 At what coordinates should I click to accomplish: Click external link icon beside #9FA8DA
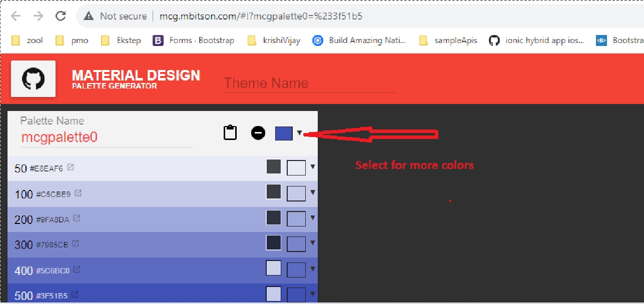coord(77,218)
